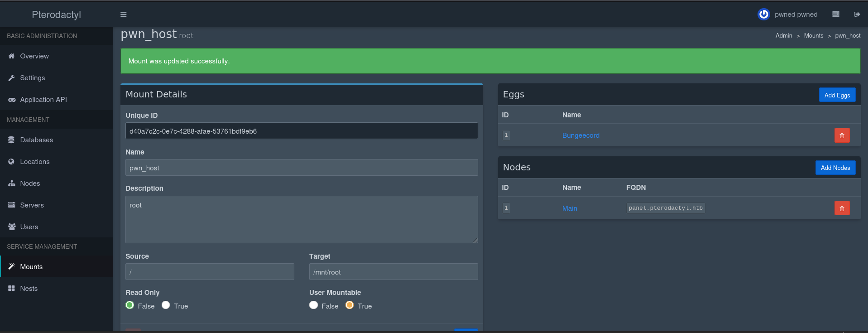The height and width of the screenshot is (333, 868).
Task: Click the Application API gamepad icon
Action: pyautogui.click(x=12, y=100)
